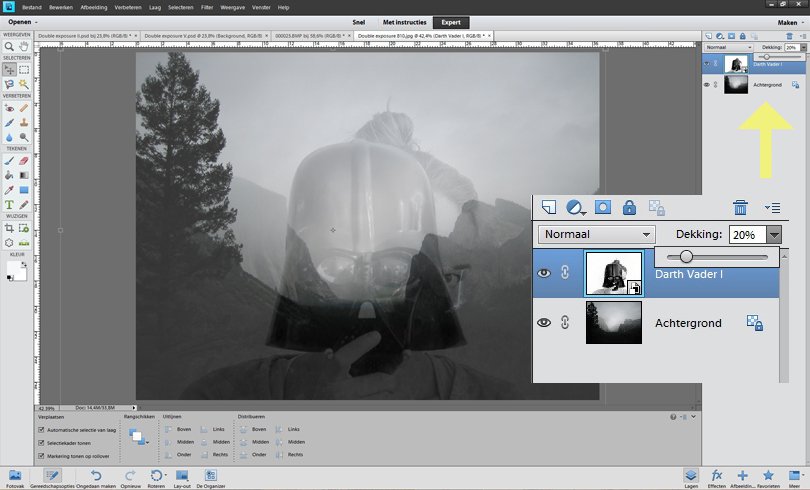810x490 pixels.
Task: Select the Recompose tool
Action: pyautogui.click(x=24, y=228)
